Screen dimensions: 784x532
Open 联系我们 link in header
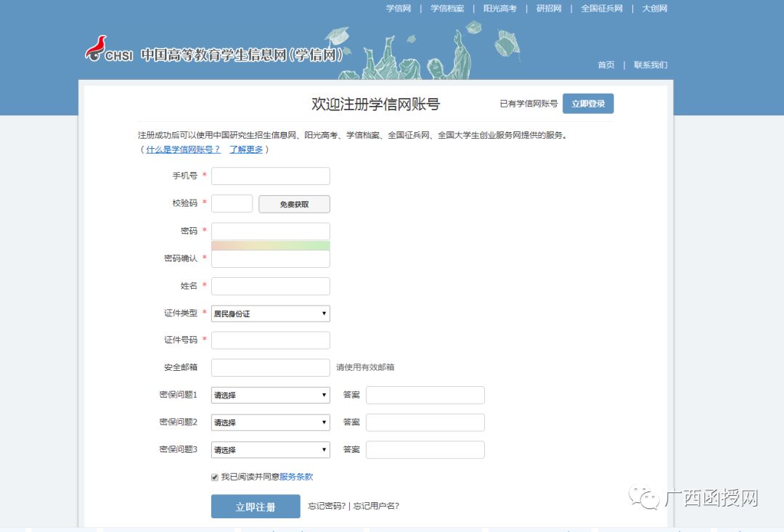coord(650,65)
